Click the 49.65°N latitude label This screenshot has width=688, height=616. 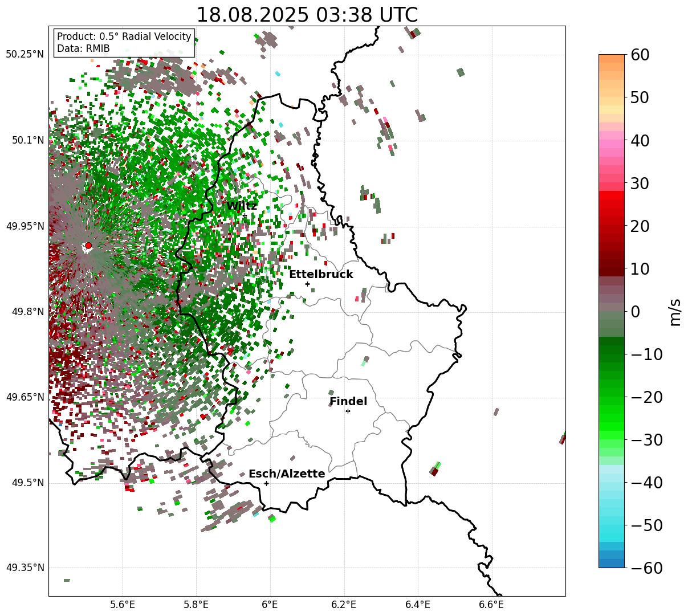pyautogui.click(x=25, y=397)
